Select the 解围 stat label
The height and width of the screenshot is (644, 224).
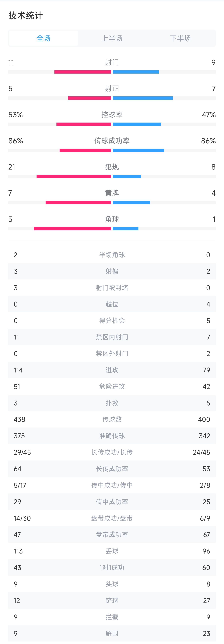[112, 633]
